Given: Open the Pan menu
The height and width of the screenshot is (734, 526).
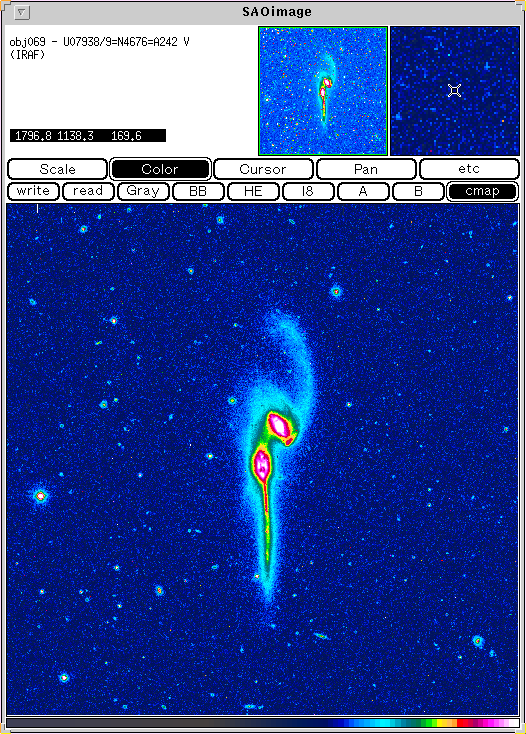Looking at the screenshot, I should tap(366, 169).
